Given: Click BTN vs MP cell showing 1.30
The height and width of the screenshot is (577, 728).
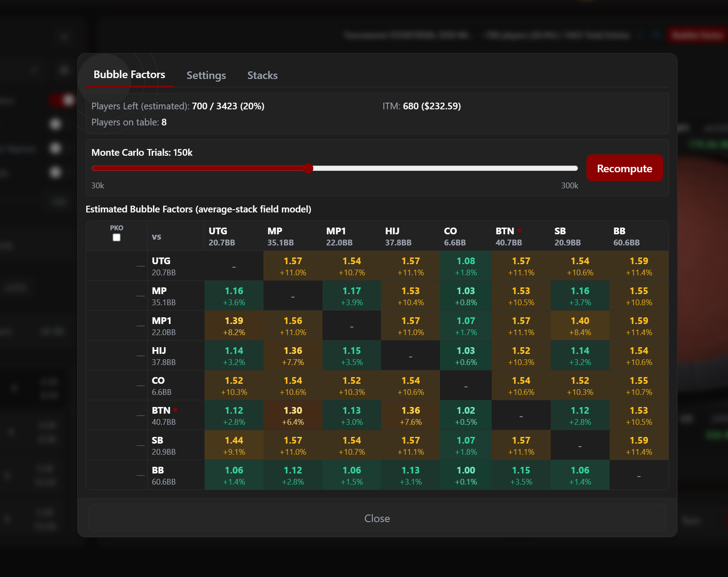Looking at the screenshot, I should pyautogui.click(x=293, y=415).
